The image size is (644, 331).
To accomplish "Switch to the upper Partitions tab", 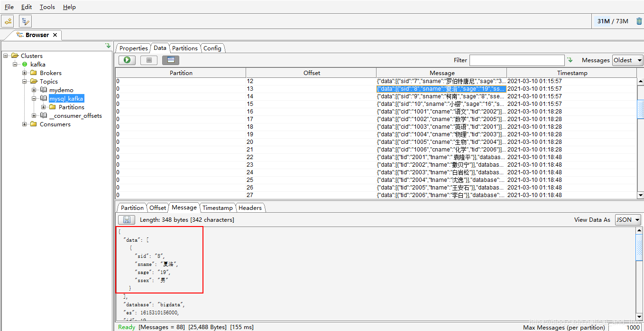I will pyautogui.click(x=185, y=48).
